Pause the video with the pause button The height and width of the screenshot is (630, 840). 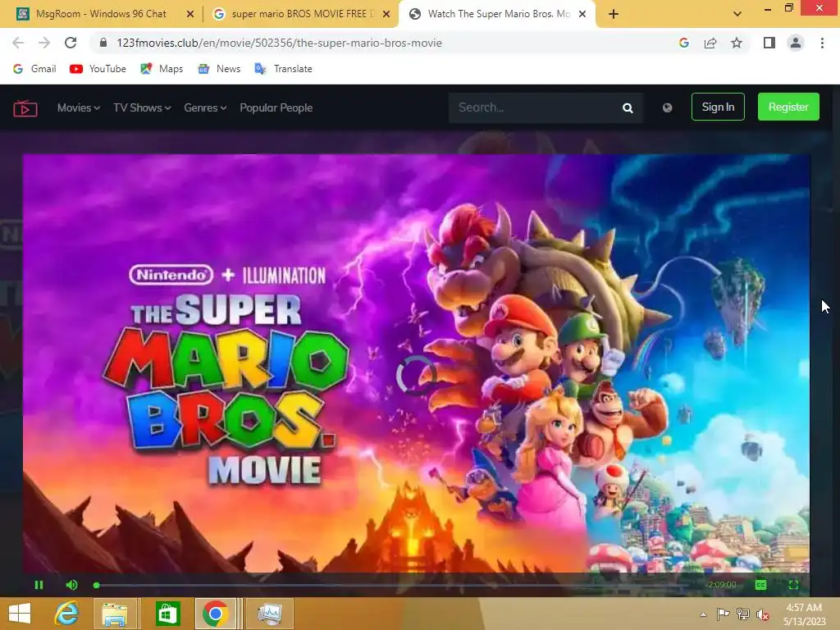coord(39,585)
